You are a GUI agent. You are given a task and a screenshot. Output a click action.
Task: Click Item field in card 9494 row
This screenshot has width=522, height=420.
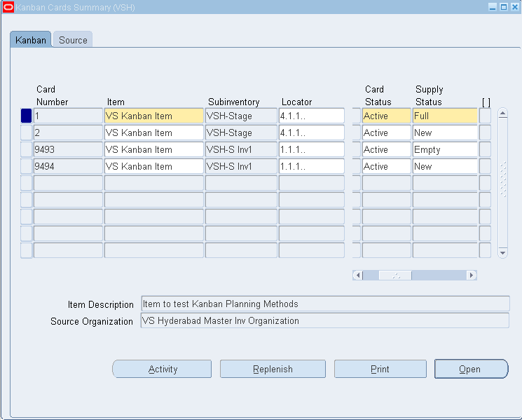154,166
